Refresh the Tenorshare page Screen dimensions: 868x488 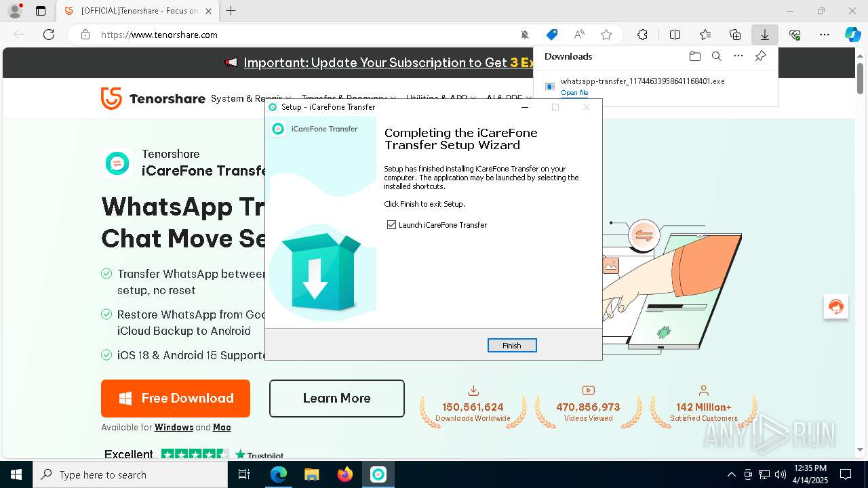pos(49,35)
